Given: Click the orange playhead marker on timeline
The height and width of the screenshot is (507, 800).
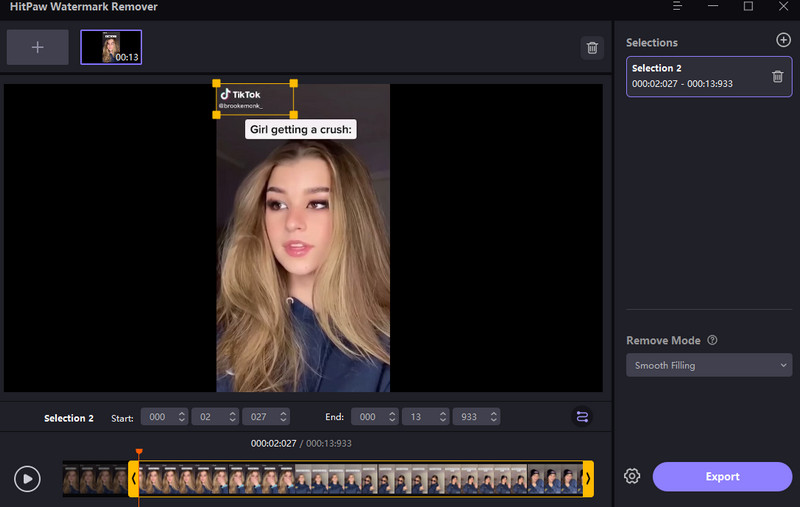Looking at the screenshot, I should tap(139, 453).
